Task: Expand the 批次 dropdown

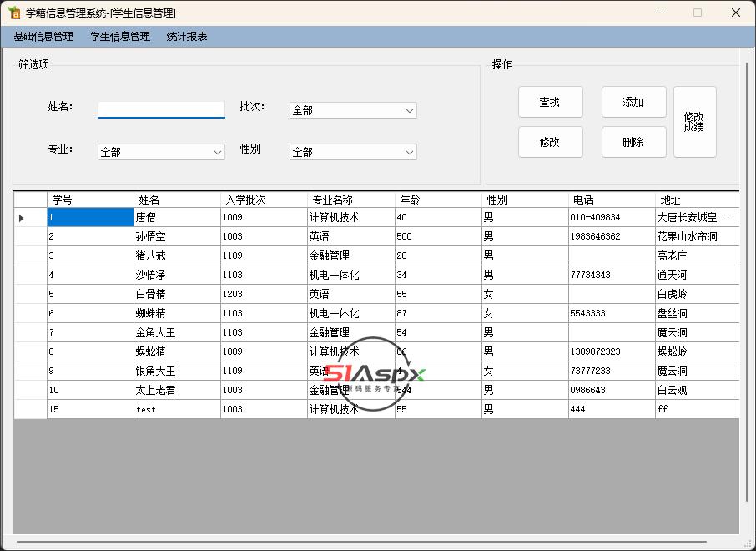Action: tap(353, 110)
